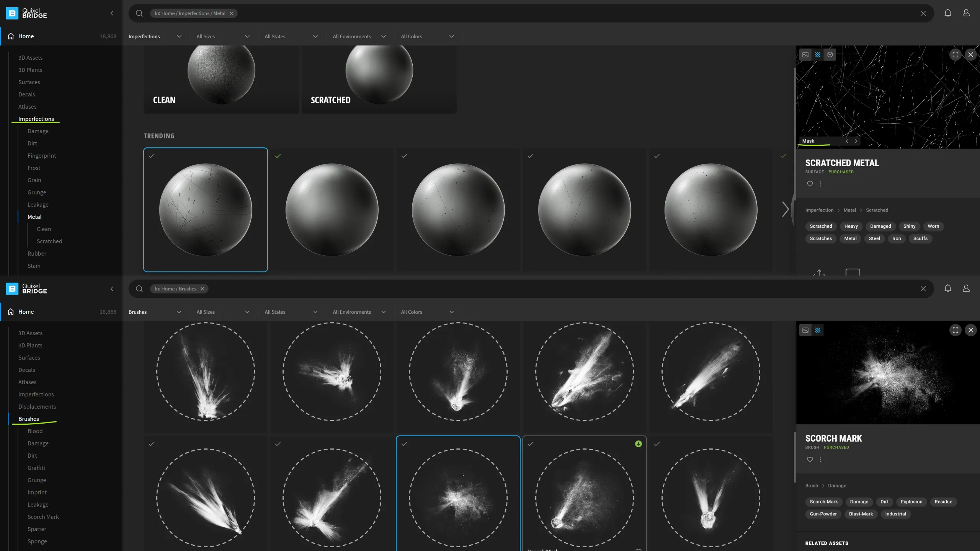The height and width of the screenshot is (551, 980).
Task: Select Frost in the sidebar
Action: 34,168
